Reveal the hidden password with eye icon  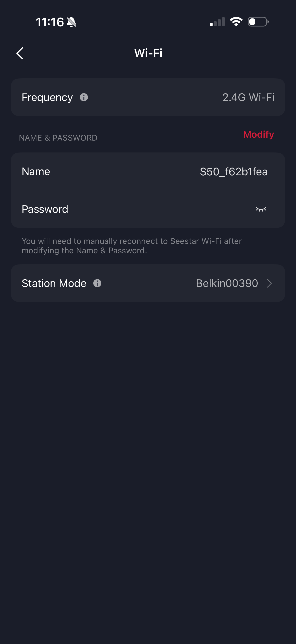261,209
